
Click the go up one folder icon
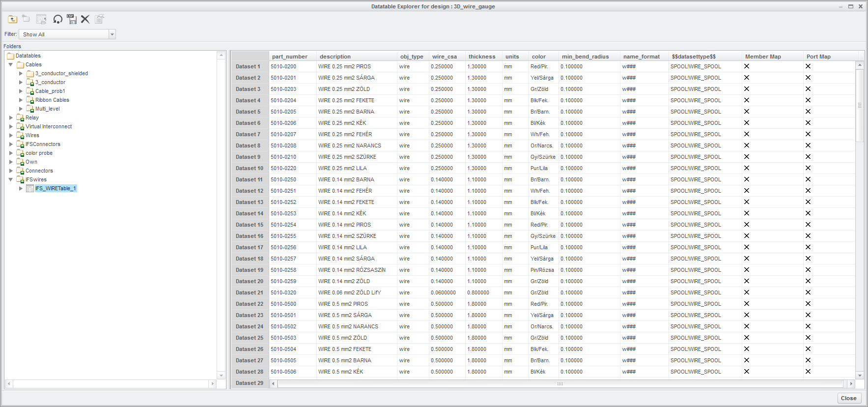coord(12,19)
